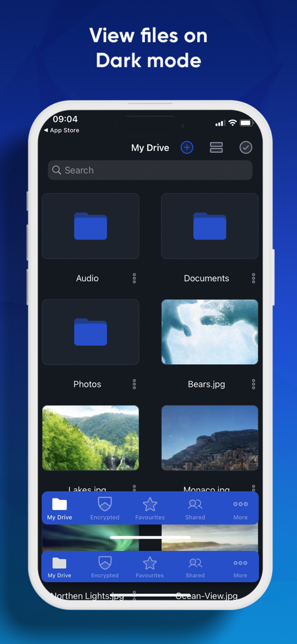The height and width of the screenshot is (644, 297).
Task: Tap the magnifier icon in Search
Action: coord(57,170)
